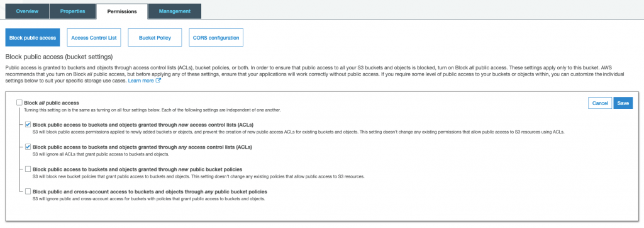Click 'Block public access (bucket settings)' heading
Viewport: 644px width, 228px height.
(x=58, y=57)
